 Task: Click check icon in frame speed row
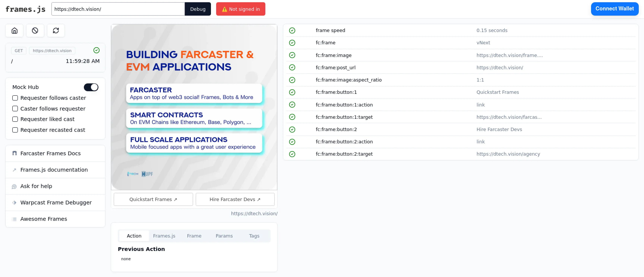[292, 31]
